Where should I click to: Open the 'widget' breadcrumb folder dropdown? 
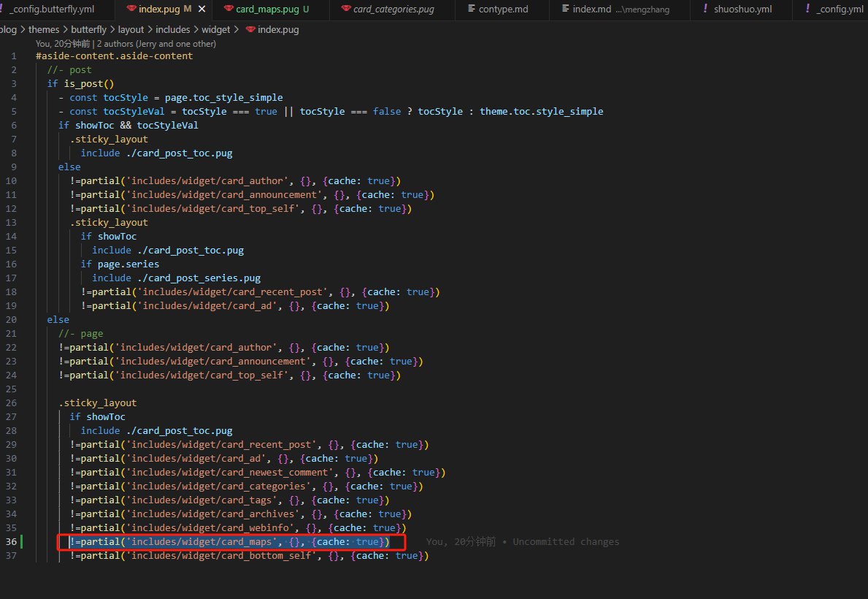[215, 30]
